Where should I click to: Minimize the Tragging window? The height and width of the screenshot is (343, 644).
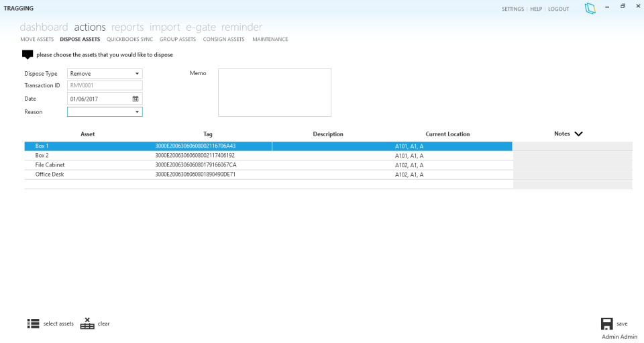tap(607, 7)
